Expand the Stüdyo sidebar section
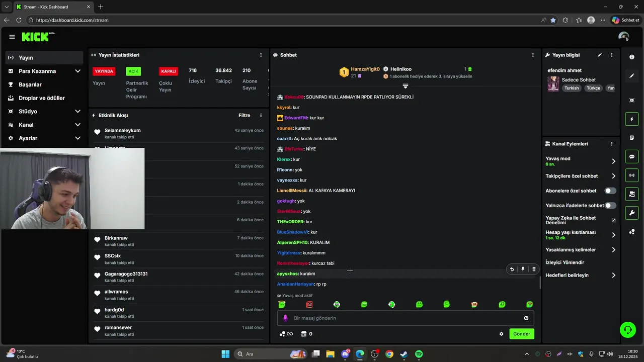This screenshot has height=362, width=644. (77, 112)
